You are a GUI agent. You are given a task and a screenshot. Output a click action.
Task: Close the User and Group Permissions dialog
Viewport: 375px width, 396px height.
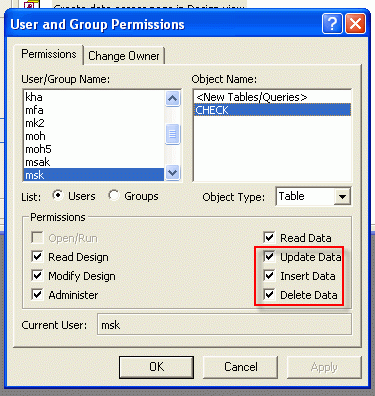(355, 24)
